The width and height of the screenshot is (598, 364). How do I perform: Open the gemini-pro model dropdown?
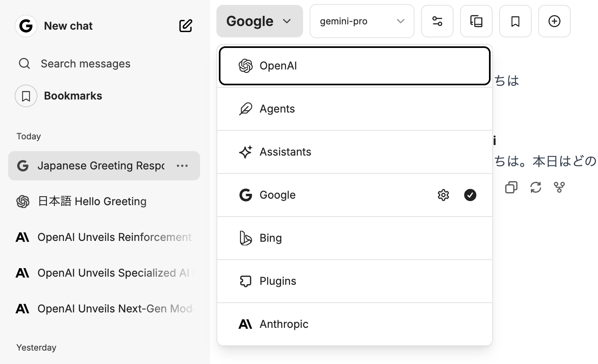(x=362, y=21)
